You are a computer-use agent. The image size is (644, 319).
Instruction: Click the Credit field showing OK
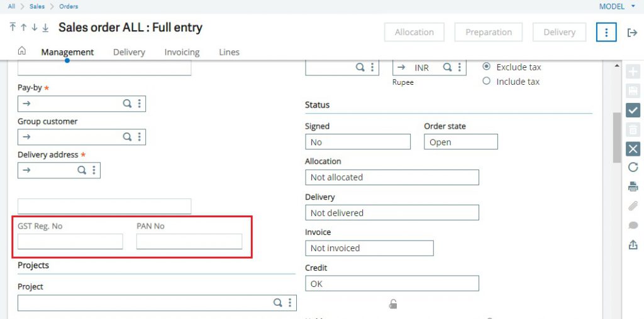(392, 283)
